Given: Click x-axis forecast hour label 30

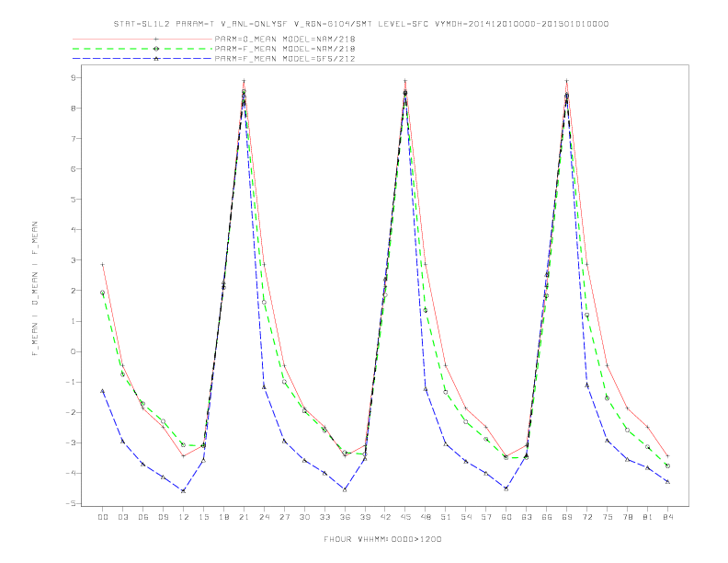Looking at the screenshot, I should tap(304, 517).
